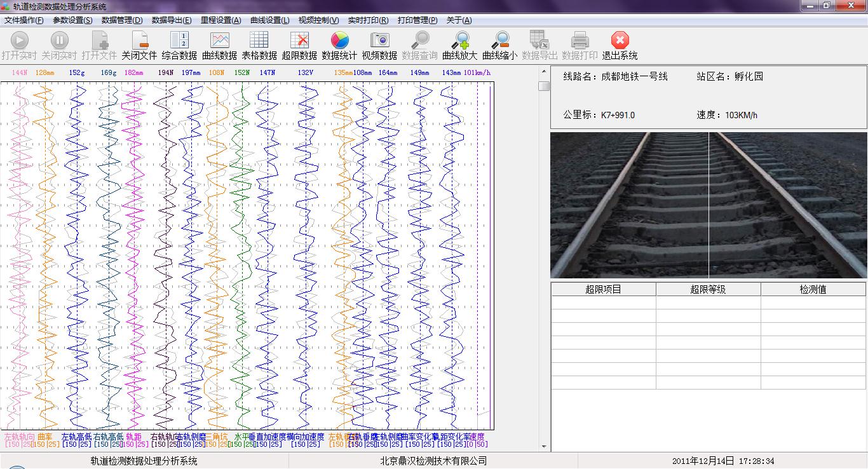Click the 101km/h speed value

click(477, 72)
